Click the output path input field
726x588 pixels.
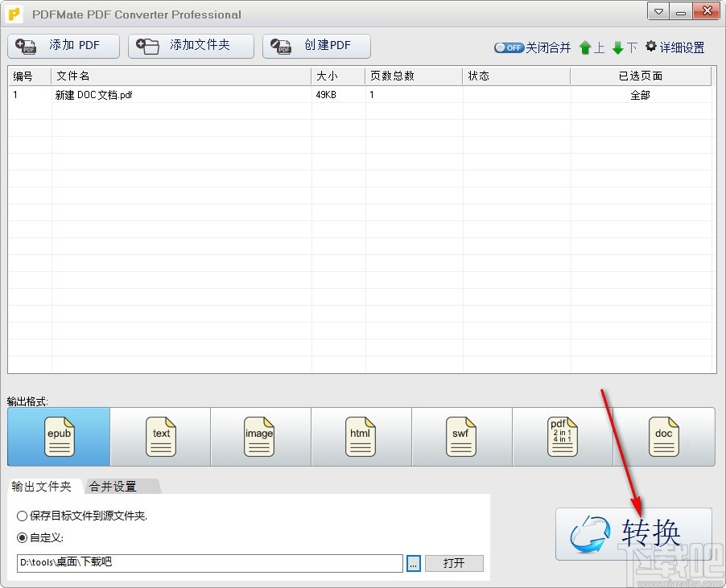click(210, 563)
